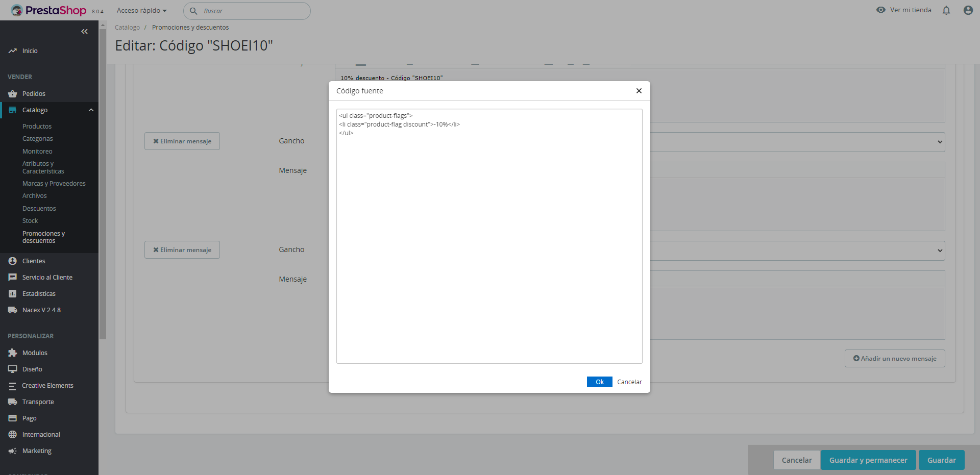The height and width of the screenshot is (475, 980).
Task: Follow the Catalogo breadcrumb link
Action: 127,28
